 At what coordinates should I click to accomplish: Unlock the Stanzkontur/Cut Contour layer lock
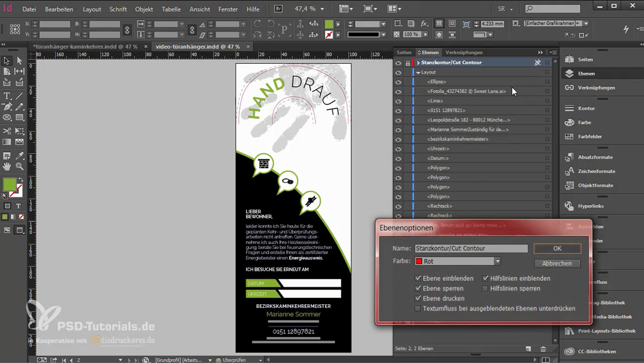(407, 63)
